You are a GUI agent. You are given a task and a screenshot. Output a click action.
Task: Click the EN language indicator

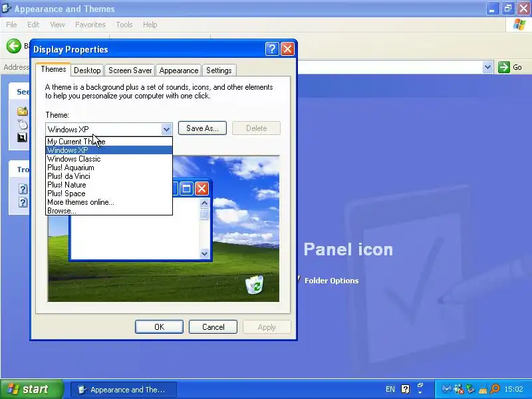tap(390, 389)
